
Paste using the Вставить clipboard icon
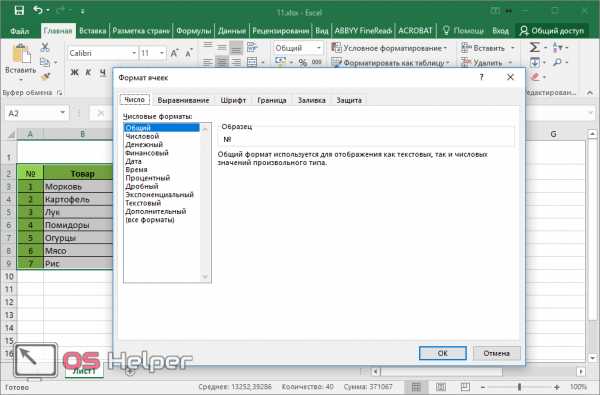(x=21, y=54)
